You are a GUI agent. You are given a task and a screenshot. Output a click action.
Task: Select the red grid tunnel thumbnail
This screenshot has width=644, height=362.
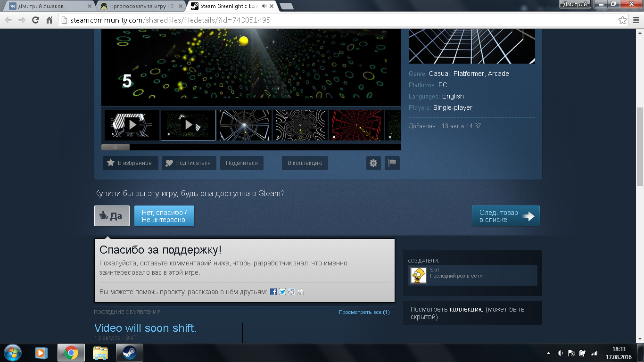pyautogui.click(x=356, y=125)
